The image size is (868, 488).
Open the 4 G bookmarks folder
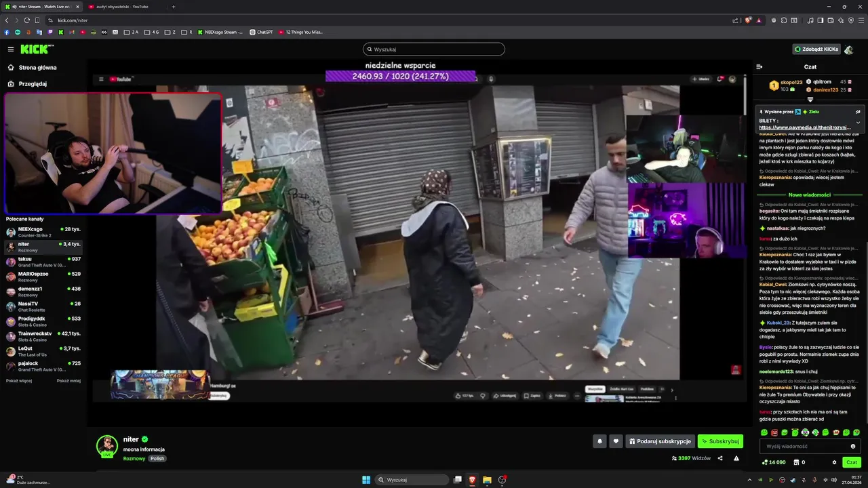(151, 32)
